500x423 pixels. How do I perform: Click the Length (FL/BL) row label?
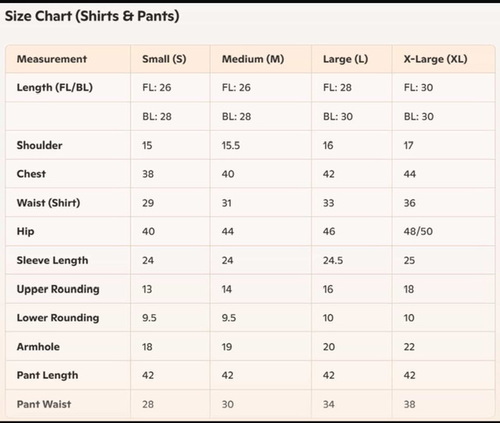[x=55, y=88]
